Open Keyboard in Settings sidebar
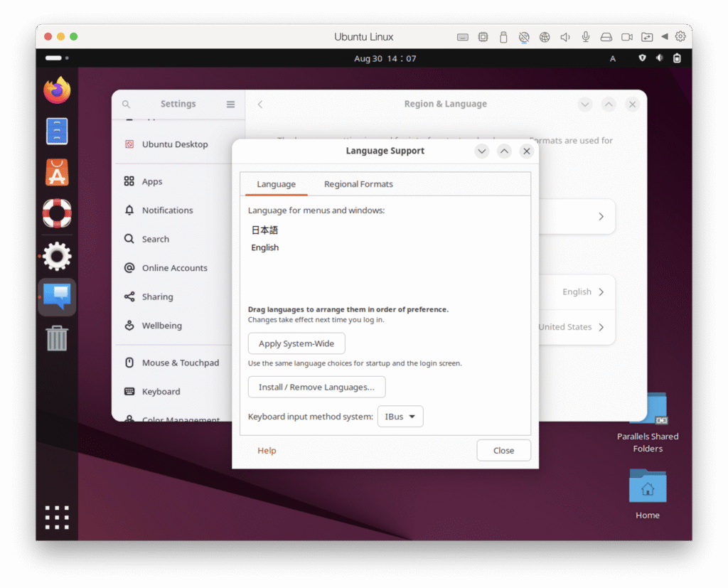The image size is (728, 588). pos(175,392)
